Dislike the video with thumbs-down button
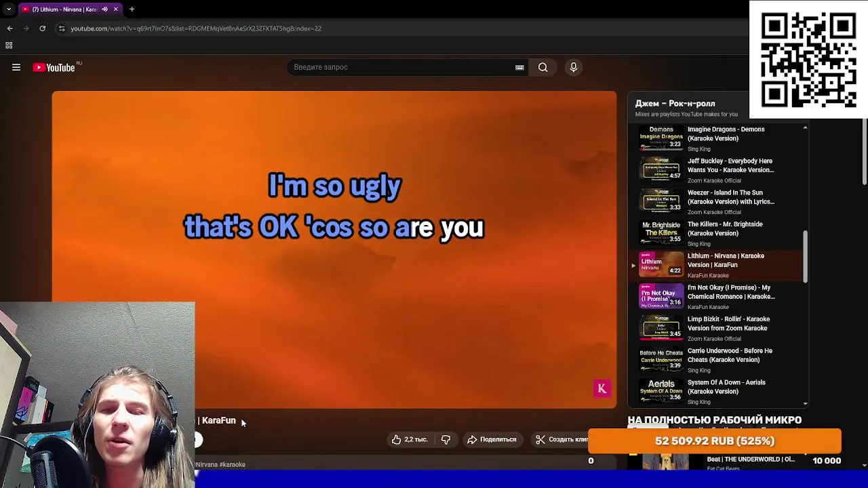Image resolution: width=868 pixels, height=488 pixels. [446, 439]
